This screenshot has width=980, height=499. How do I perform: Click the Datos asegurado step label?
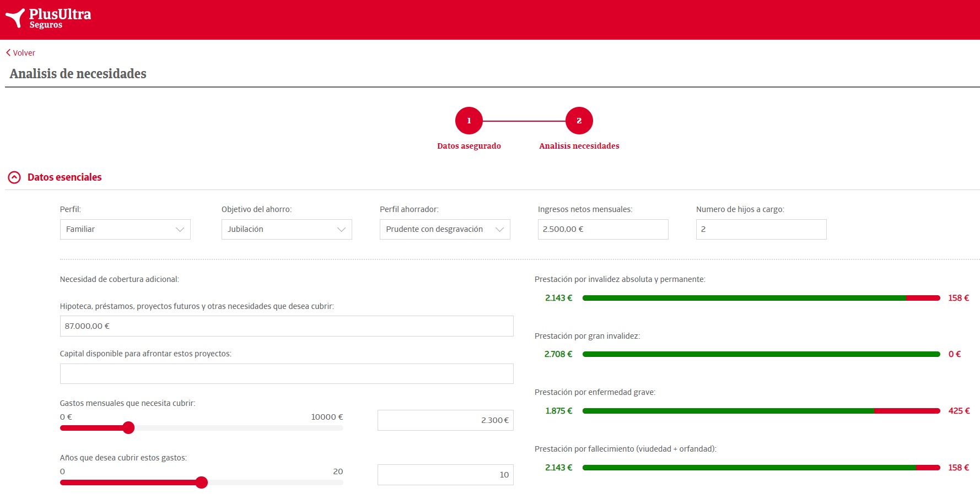469,146
